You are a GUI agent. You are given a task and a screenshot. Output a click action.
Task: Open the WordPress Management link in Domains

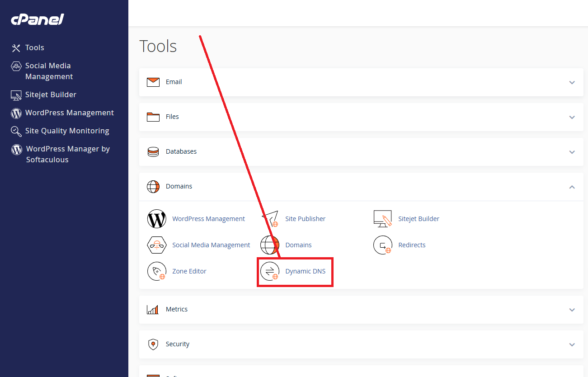(x=208, y=219)
